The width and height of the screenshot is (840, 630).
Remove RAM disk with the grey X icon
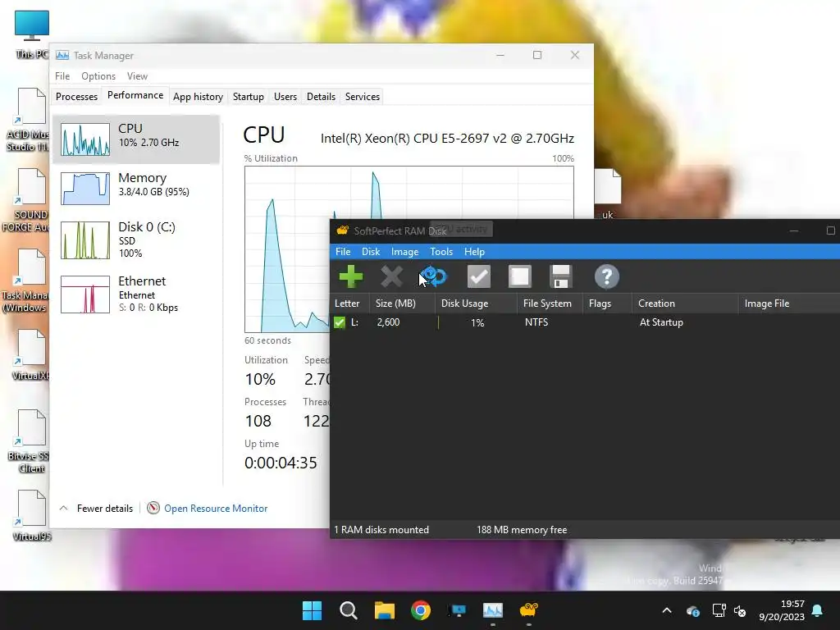pos(391,277)
